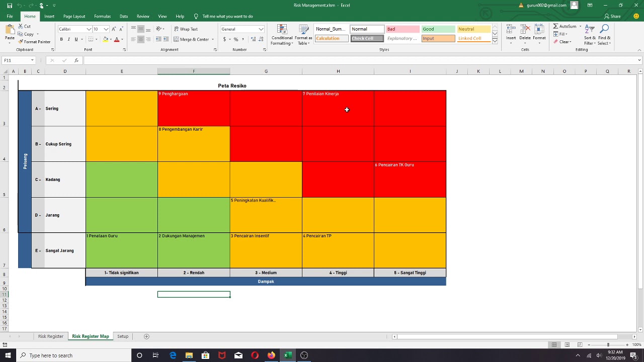644x362 pixels.
Task: Click the insert function fx icon
Action: point(76,60)
